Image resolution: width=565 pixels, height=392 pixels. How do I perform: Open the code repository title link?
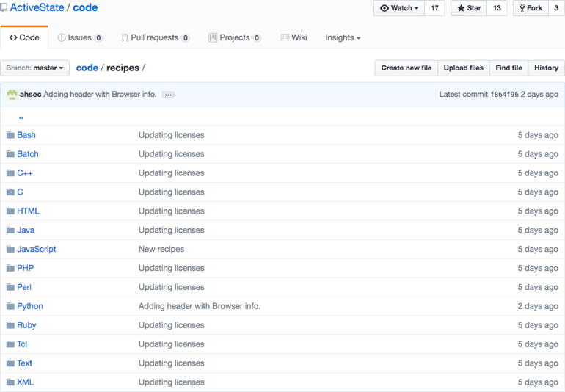(x=85, y=7)
